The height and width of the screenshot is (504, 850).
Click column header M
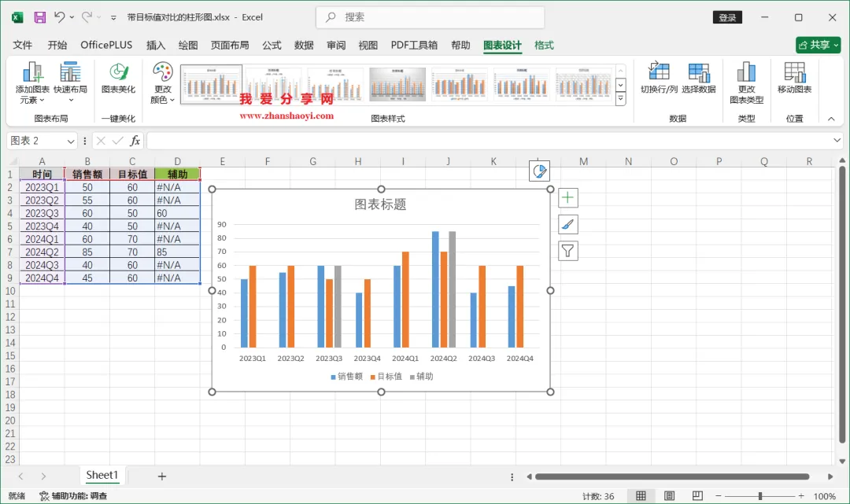583,161
